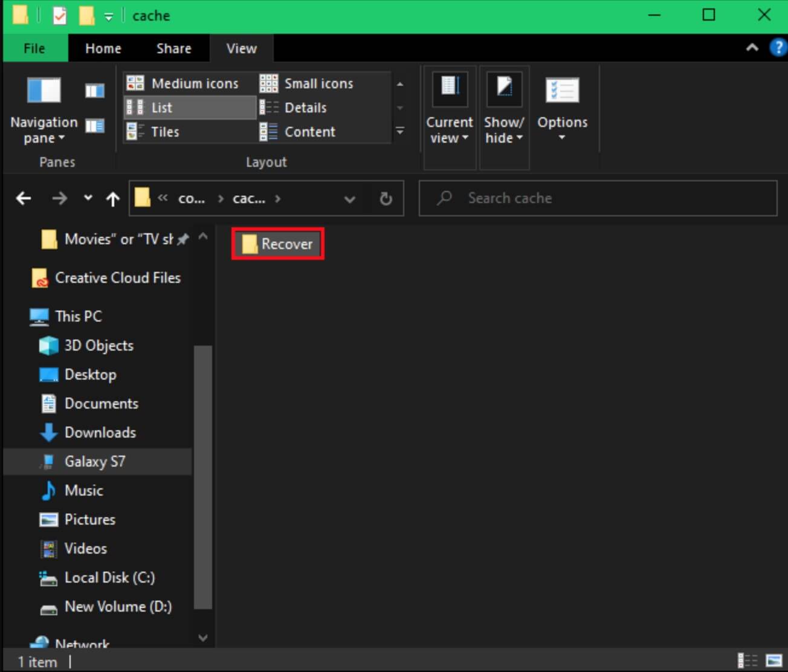Viewport: 788px width, 672px height.
Task: Click Properties quick access checkmark icon
Action: click(59, 15)
